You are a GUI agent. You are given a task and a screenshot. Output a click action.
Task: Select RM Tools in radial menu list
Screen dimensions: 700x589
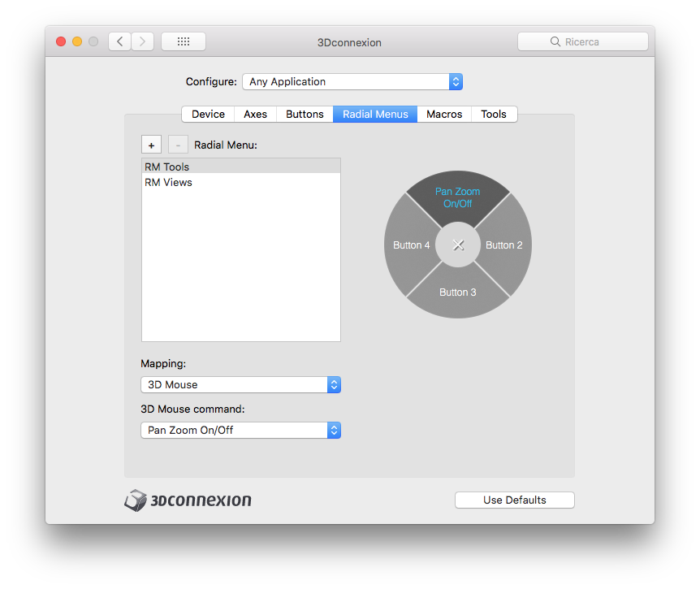[241, 167]
